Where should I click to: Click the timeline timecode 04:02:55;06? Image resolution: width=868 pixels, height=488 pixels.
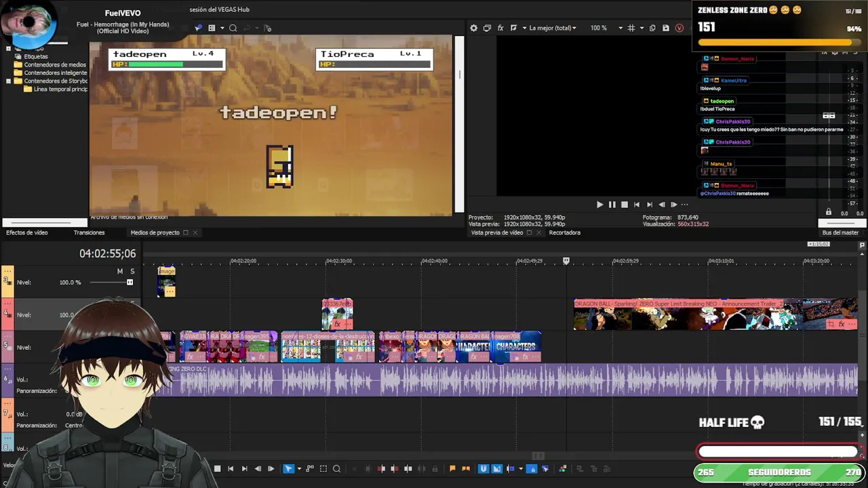click(x=107, y=253)
